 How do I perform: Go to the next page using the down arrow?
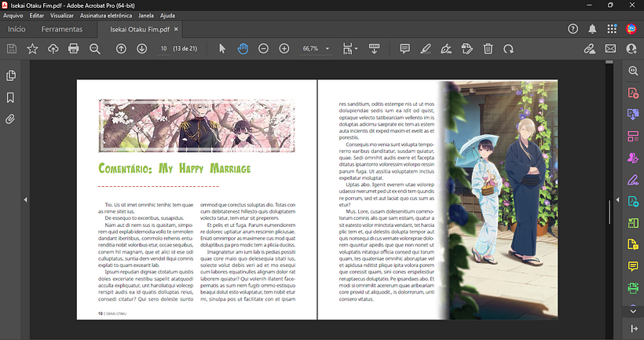click(141, 49)
